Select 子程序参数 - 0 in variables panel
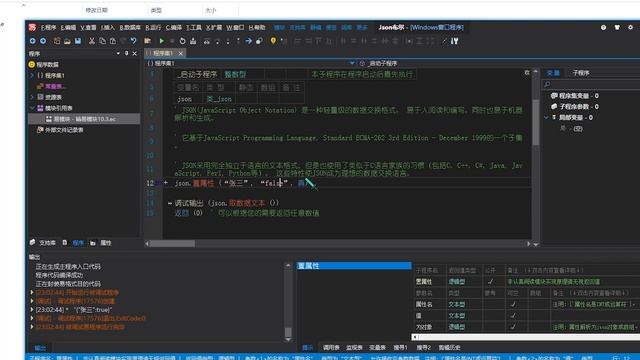640x360 pixels. 575,107
